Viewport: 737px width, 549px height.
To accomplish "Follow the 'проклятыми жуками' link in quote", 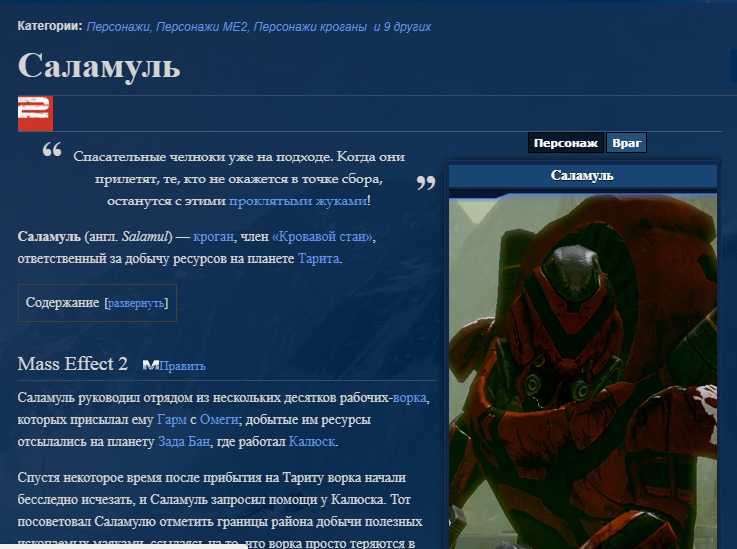I will [x=298, y=201].
